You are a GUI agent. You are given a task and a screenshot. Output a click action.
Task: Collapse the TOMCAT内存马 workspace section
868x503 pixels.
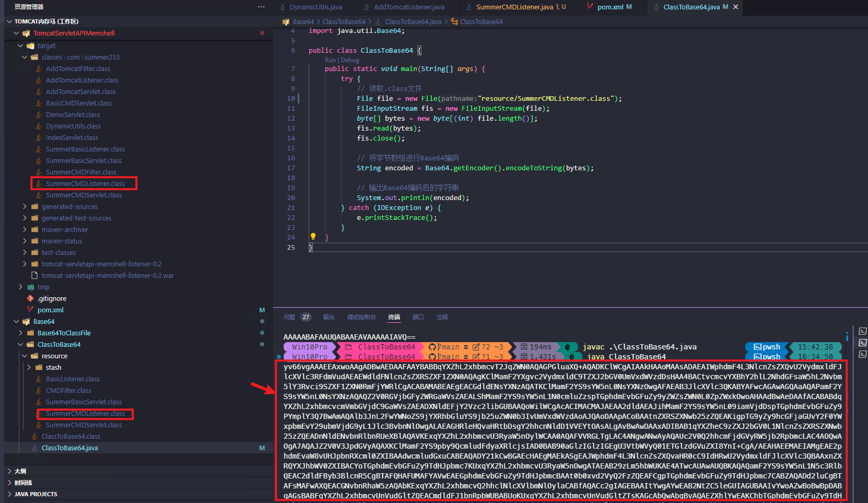click(9, 21)
